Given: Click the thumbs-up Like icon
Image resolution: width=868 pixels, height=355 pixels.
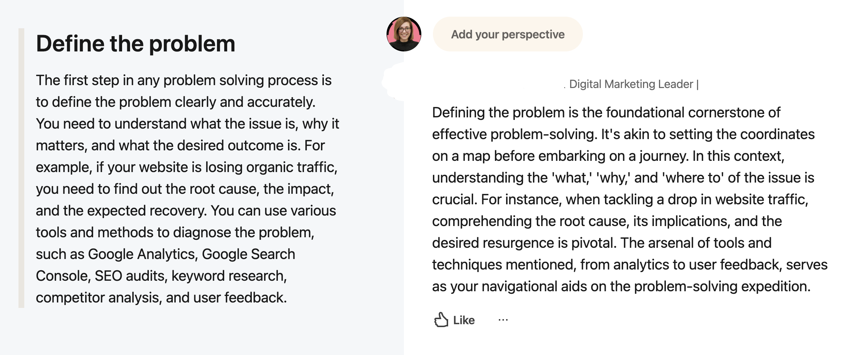Looking at the screenshot, I should tap(441, 320).
